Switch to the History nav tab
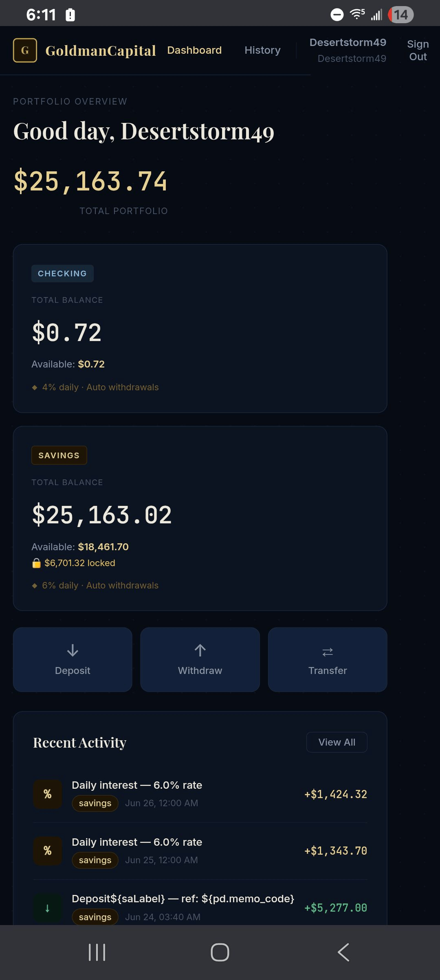 point(262,50)
